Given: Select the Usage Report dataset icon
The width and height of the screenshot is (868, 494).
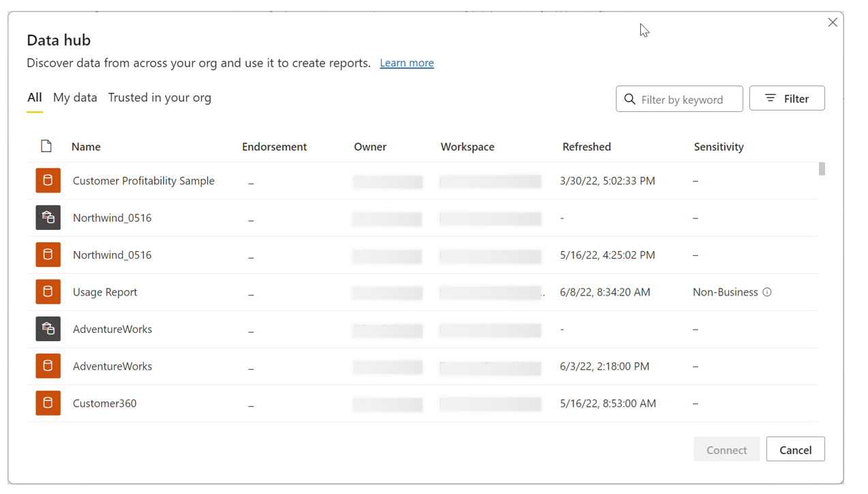Looking at the screenshot, I should pyautogui.click(x=48, y=292).
